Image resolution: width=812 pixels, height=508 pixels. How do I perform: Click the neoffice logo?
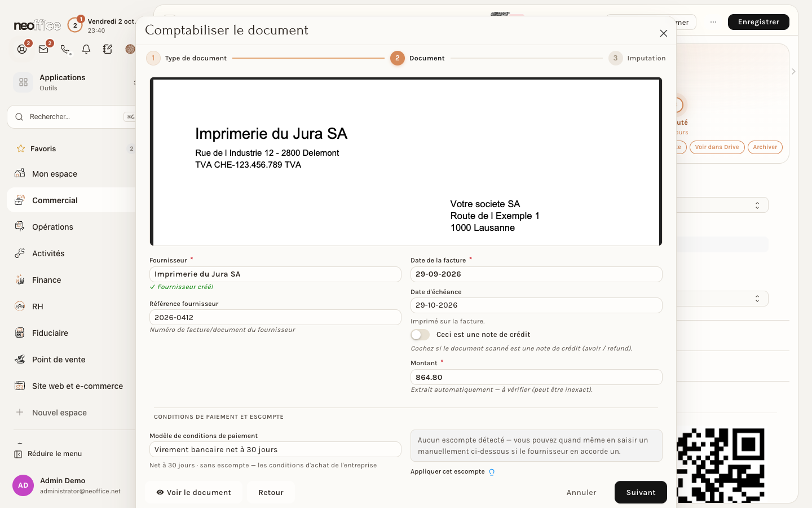[37, 25]
